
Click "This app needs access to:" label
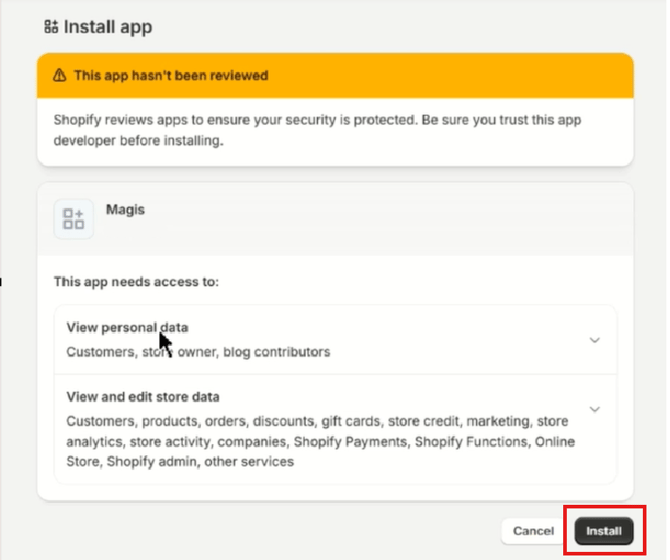tap(136, 282)
